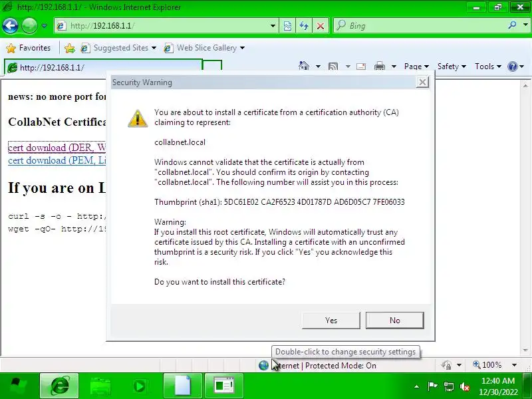
Task: Click Internet Explorer taskbar icon
Action: 59,386
